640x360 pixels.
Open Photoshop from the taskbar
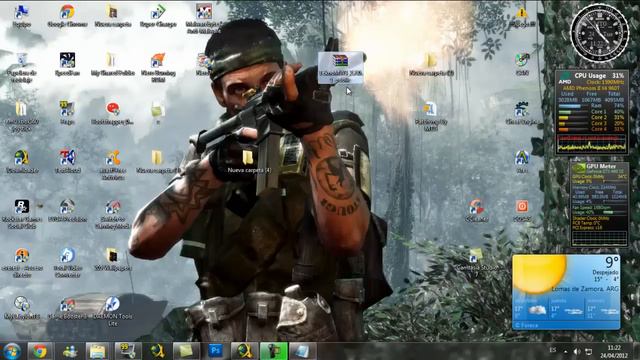coord(215,351)
